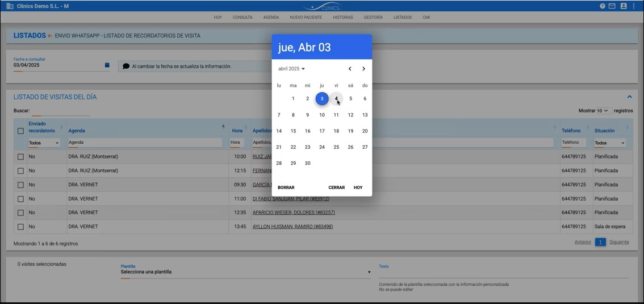Viewport: 644px width, 304px height.
Task: Open the three-dot options menu
Action: tap(634, 6)
